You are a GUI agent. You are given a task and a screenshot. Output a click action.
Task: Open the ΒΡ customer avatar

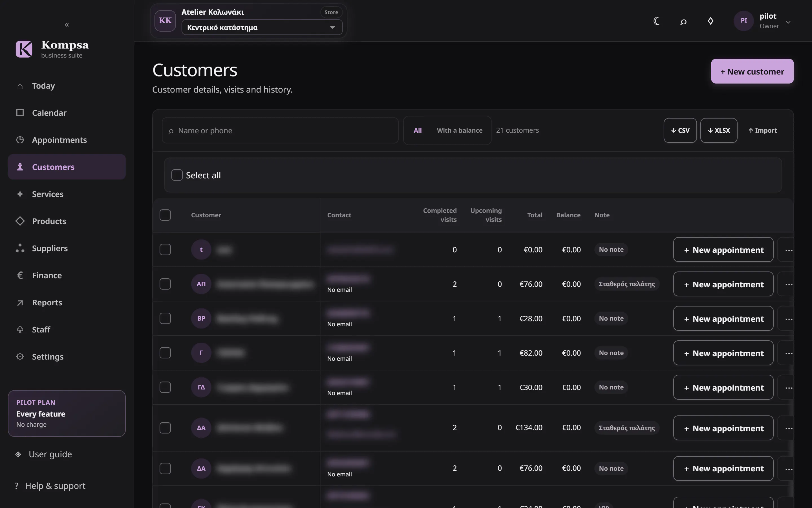click(x=201, y=319)
